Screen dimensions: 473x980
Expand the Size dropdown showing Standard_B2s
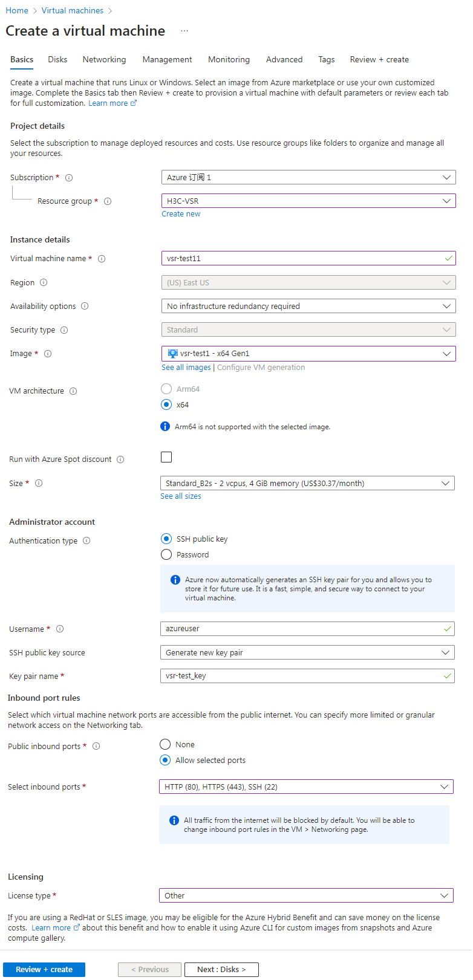coord(307,483)
